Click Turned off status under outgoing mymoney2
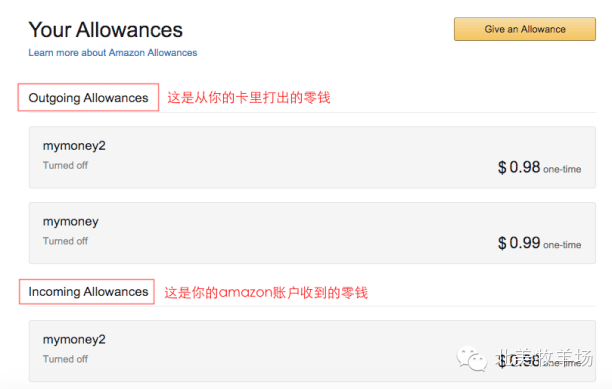 pyautogui.click(x=65, y=165)
